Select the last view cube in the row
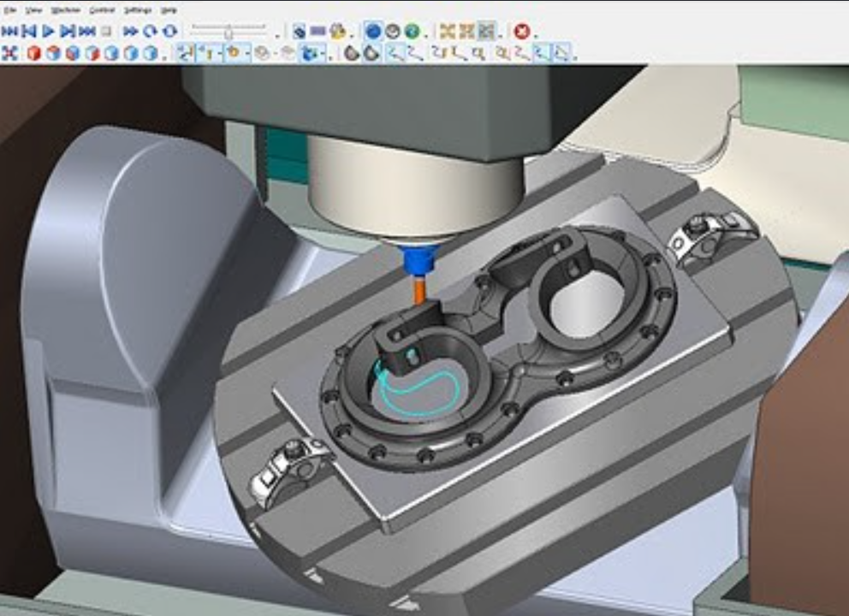The width and height of the screenshot is (849, 616). pyautogui.click(x=151, y=53)
